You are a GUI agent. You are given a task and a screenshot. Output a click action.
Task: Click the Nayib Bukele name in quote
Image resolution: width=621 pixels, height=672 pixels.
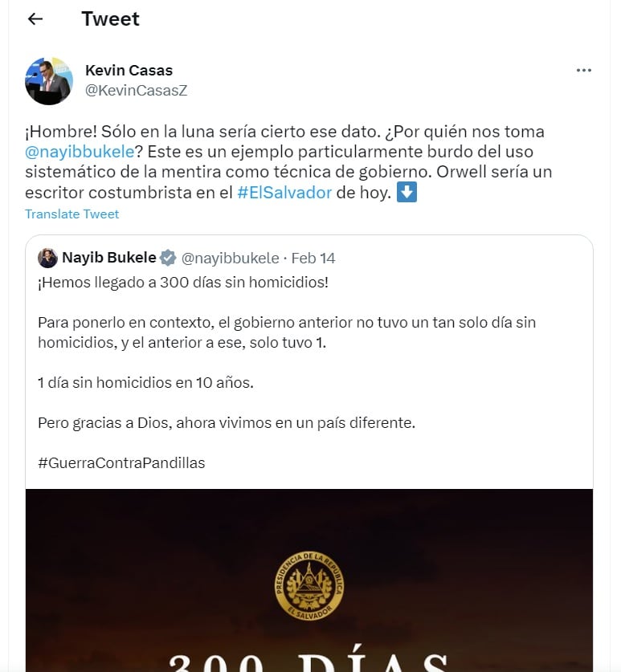pyautogui.click(x=109, y=258)
